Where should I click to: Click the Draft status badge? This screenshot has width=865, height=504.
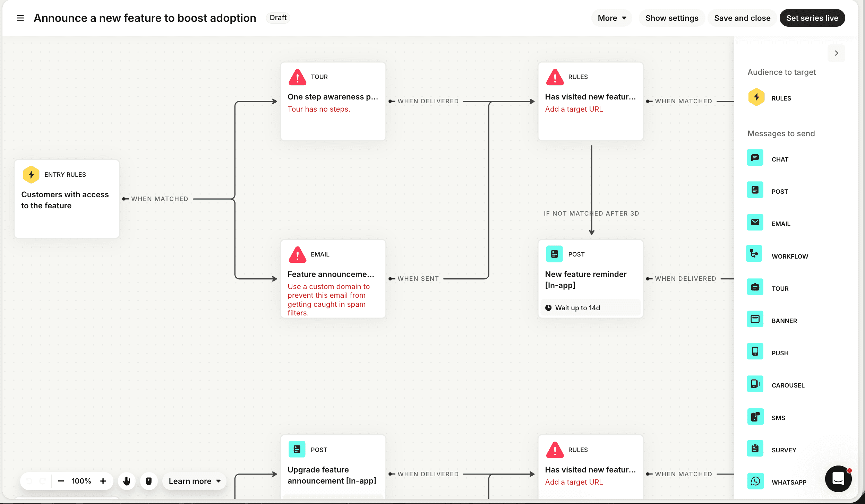click(x=278, y=18)
